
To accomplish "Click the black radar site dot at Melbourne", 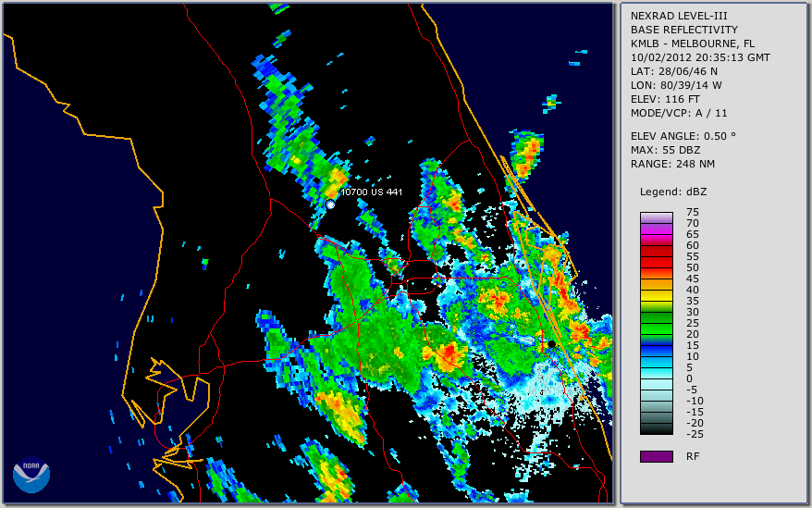I will [551, 344].
